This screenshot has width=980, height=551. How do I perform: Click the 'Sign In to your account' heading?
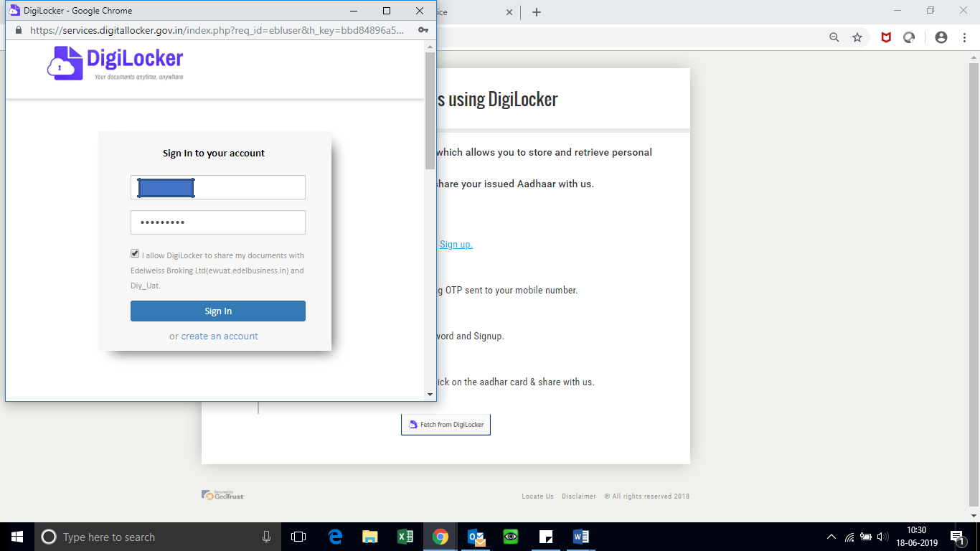pos(214,153)
